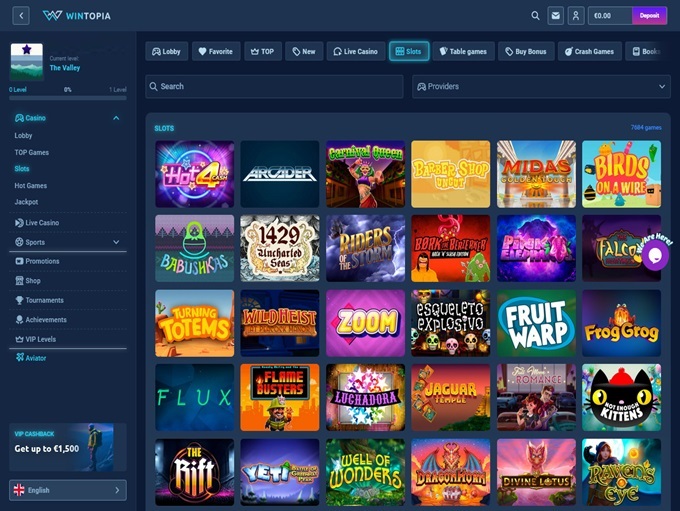Screen dimensions: 680x511
Task: Click the live chat support bubble
Action: (x=654, y=255)
